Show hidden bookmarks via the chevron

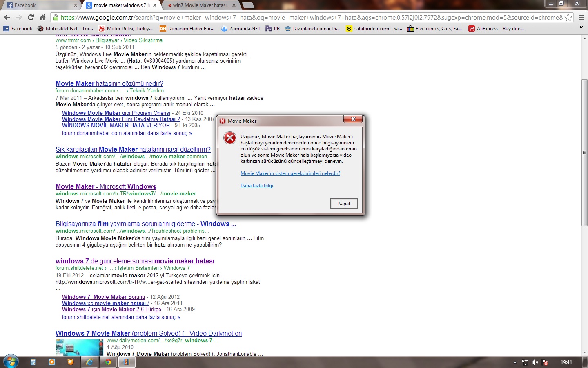[x=581, y=27]
